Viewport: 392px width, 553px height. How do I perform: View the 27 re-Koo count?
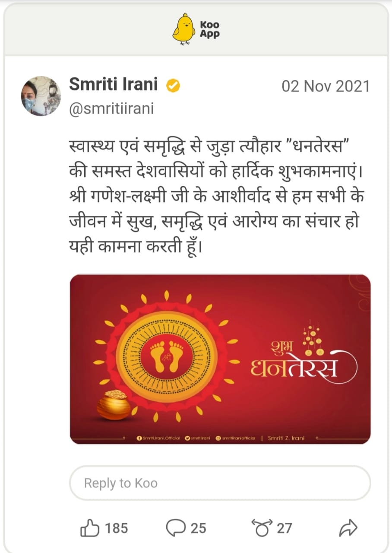coord(285,528)
